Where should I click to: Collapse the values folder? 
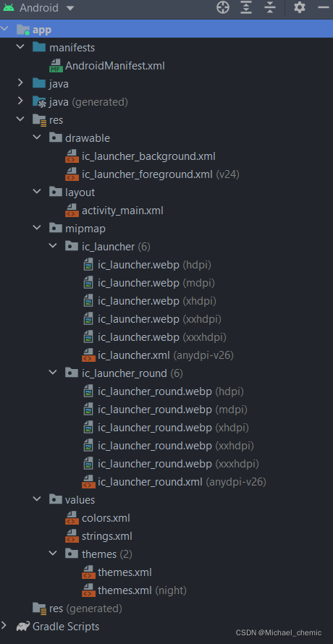pyautogui.click(x=37, y=499)
